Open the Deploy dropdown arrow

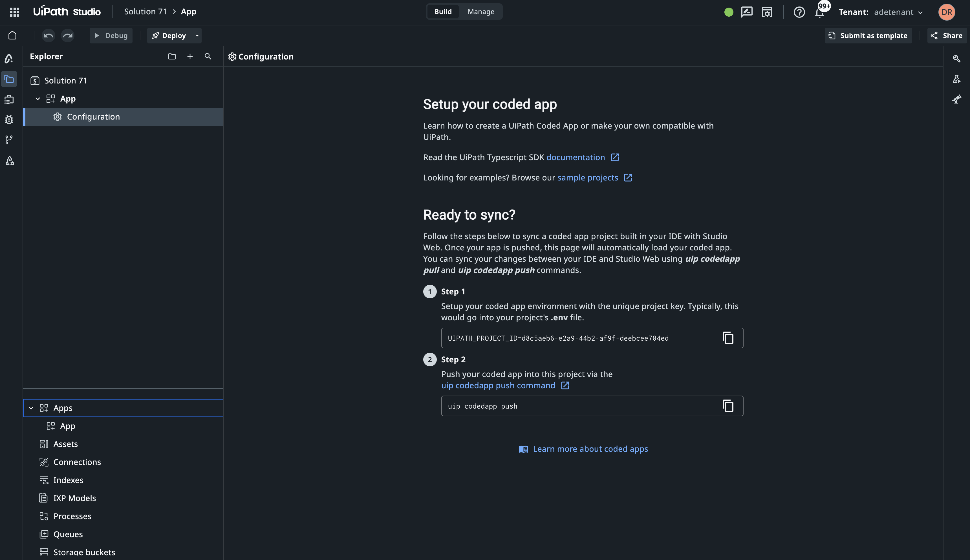coord(197,36)
